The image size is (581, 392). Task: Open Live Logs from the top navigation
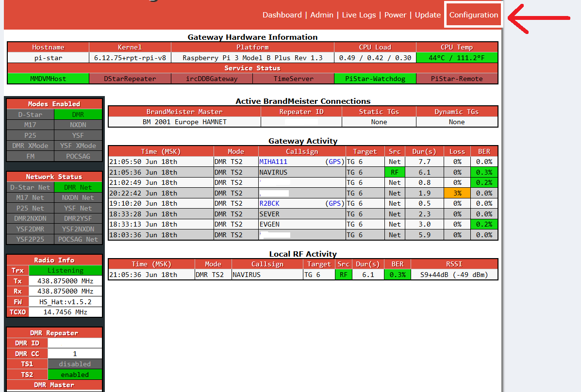[x=359, y=15]
